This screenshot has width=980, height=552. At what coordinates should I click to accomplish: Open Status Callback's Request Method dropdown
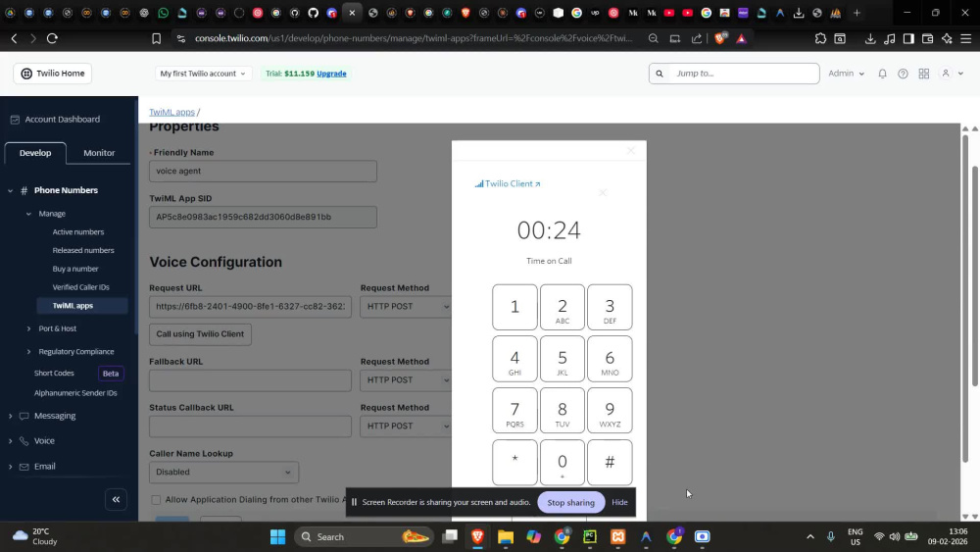(x=407, y=427)
